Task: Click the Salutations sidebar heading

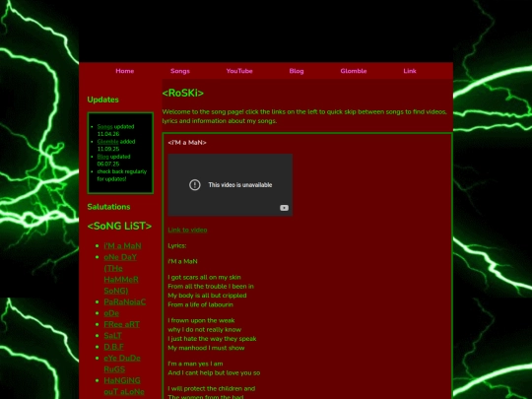Action: click(x=108, y=207)
